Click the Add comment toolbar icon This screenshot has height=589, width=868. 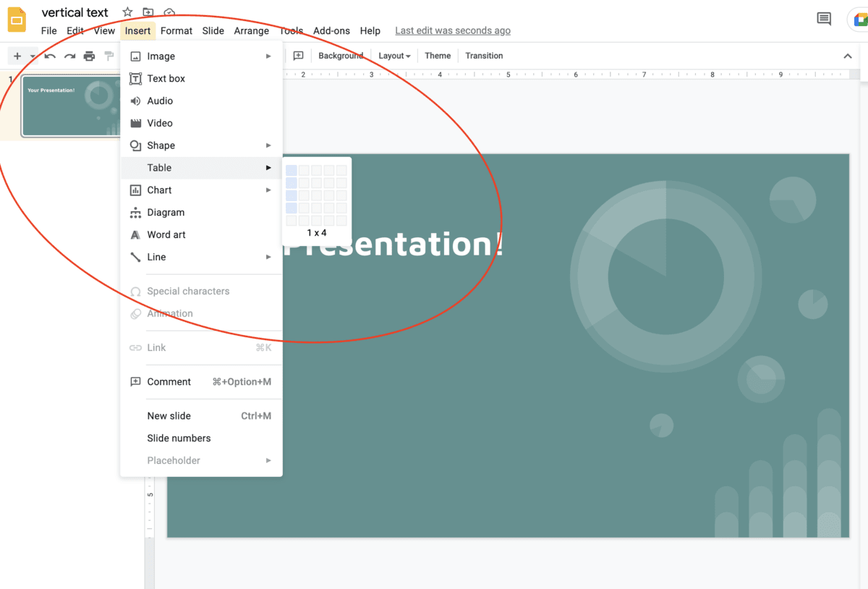click(x=298, y=56)
